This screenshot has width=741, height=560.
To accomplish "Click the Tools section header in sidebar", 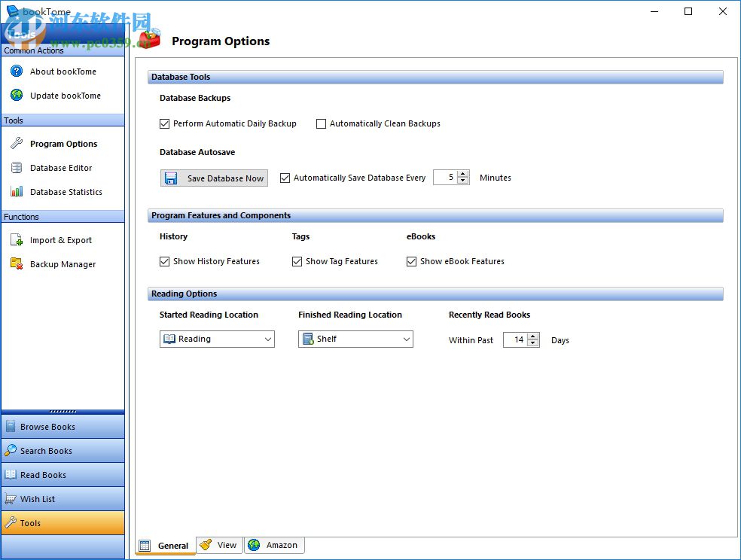I will [63, 120].
